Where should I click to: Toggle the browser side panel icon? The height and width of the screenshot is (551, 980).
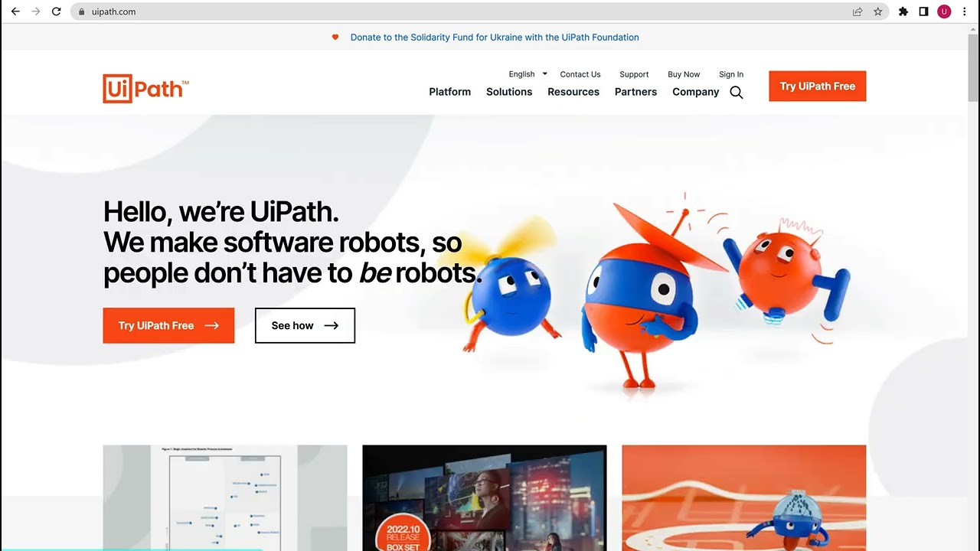tap(923, 11)
